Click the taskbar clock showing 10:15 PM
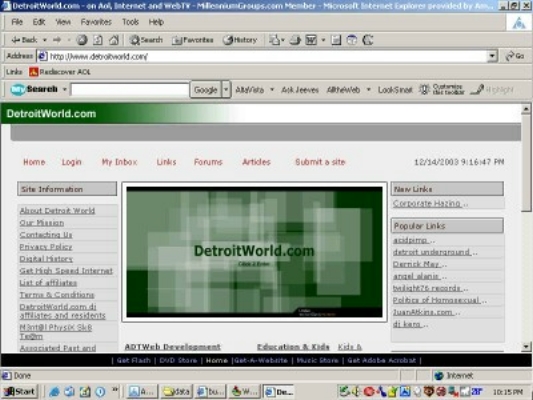The width and height of the screenshot is (533, 400). click(x=508, y=392)
